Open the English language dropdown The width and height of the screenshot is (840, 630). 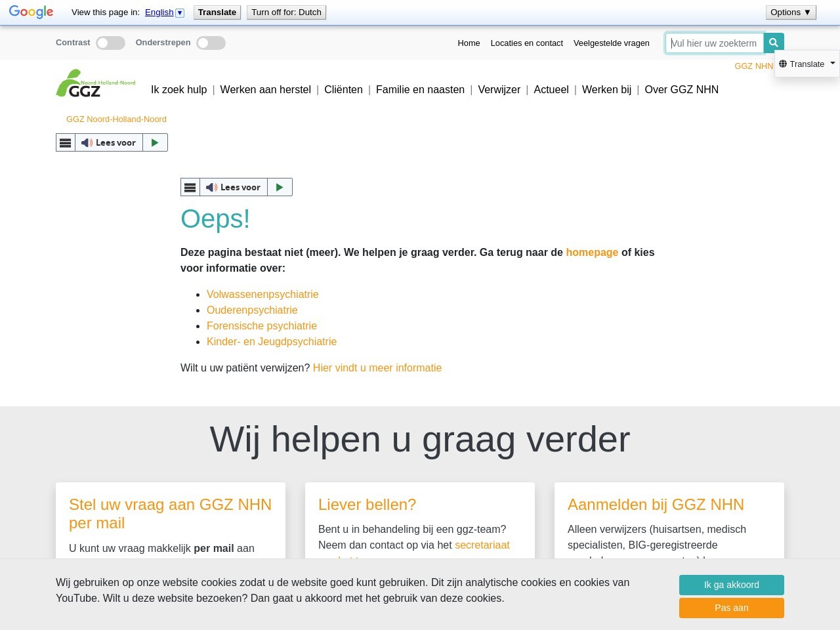click(x=164, y=12)
